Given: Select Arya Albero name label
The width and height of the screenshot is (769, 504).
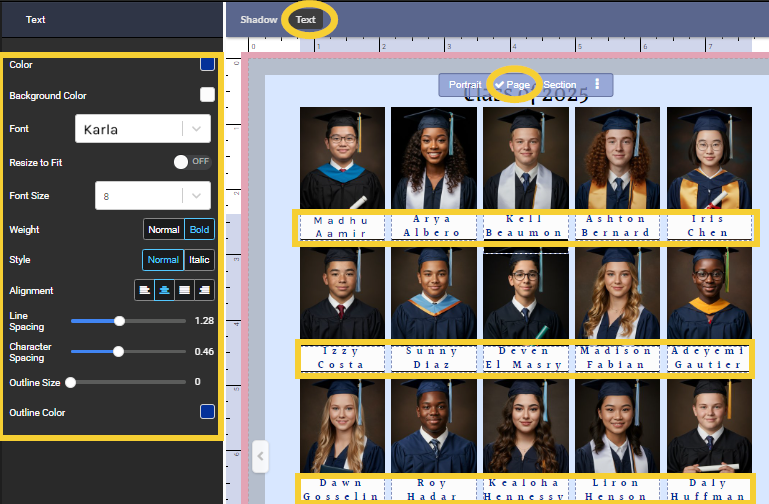Looking at the screenshot, I should (434, 226).
